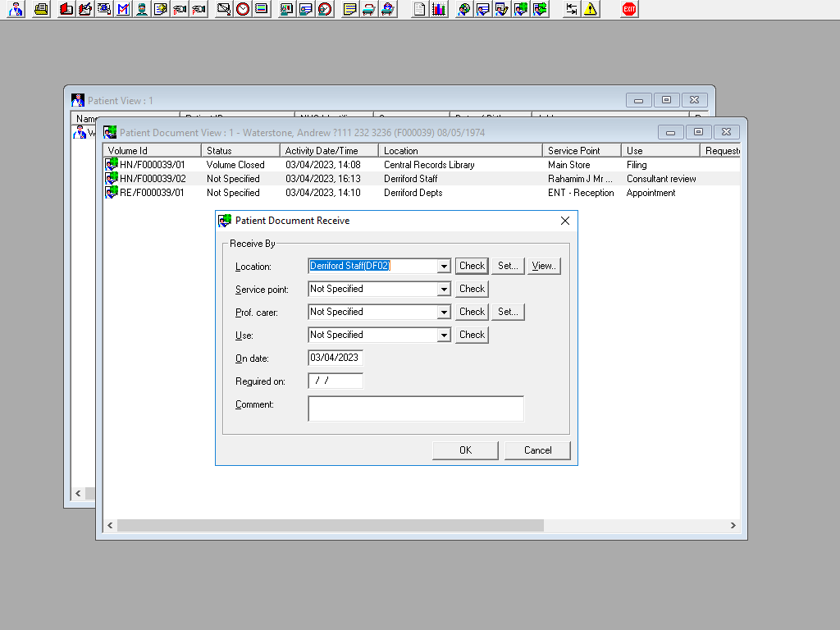Click the View.. button for Location
Screen dimensions: 840x630
544,267
